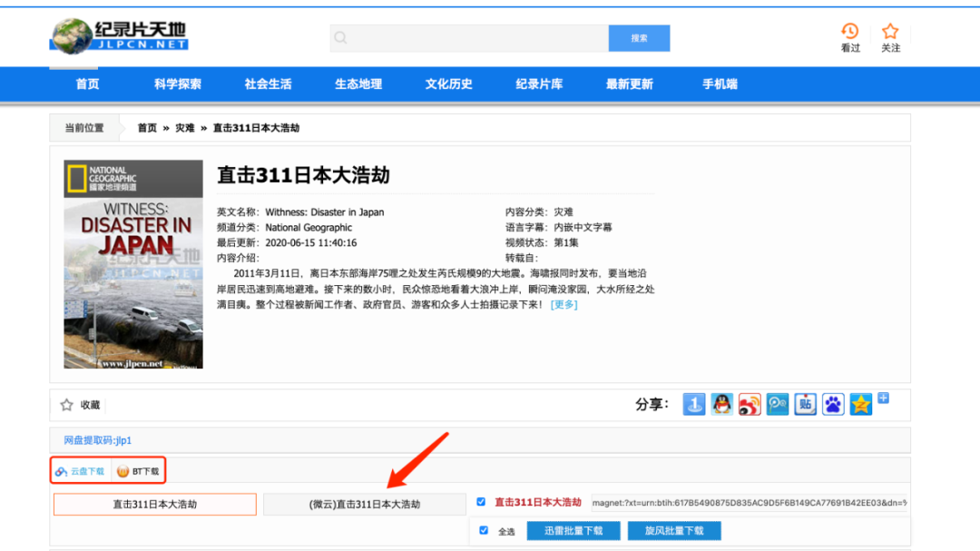This screenshot has width=980, height=551.
Task: Switch to the 云盘下载 tab
Action: (x=80, y=471)
